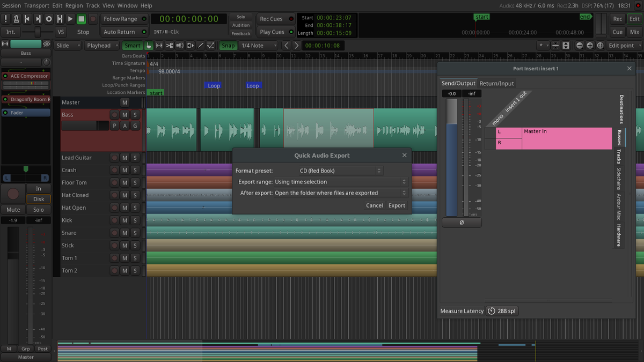Select the Audition speaker tool
The height and width of the screenshot is (362, 644).
click(x=180, y=46)
